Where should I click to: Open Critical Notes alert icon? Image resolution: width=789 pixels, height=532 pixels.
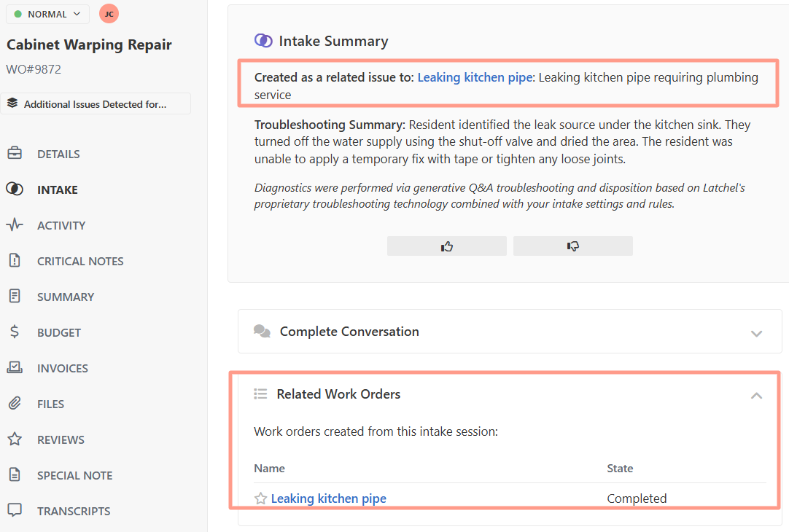(14, 261)
